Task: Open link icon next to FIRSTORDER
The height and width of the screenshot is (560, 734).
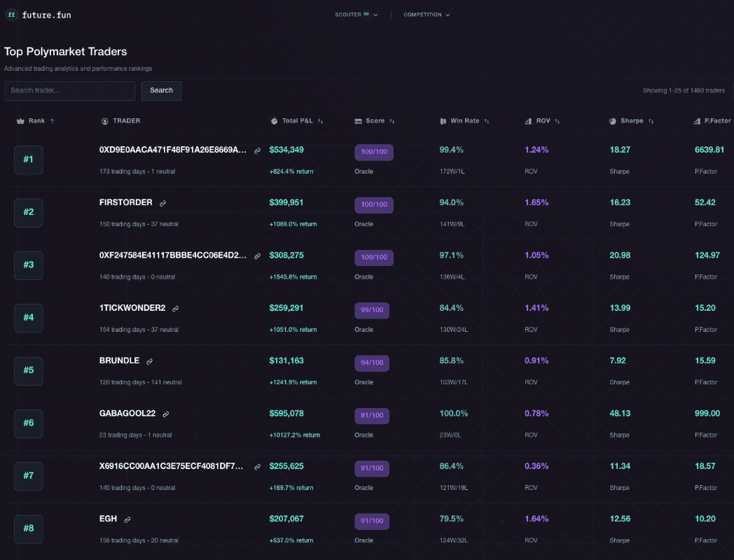Action: point(163,203)
